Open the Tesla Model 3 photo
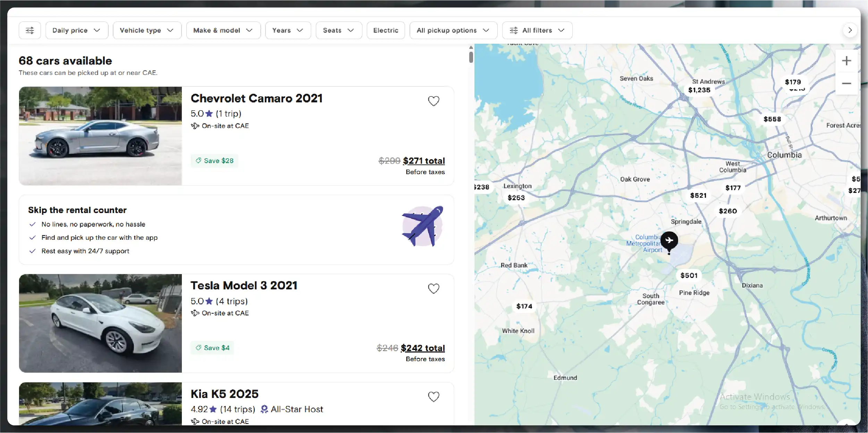This screenshot has width=868, height=433. coord(100,323)
